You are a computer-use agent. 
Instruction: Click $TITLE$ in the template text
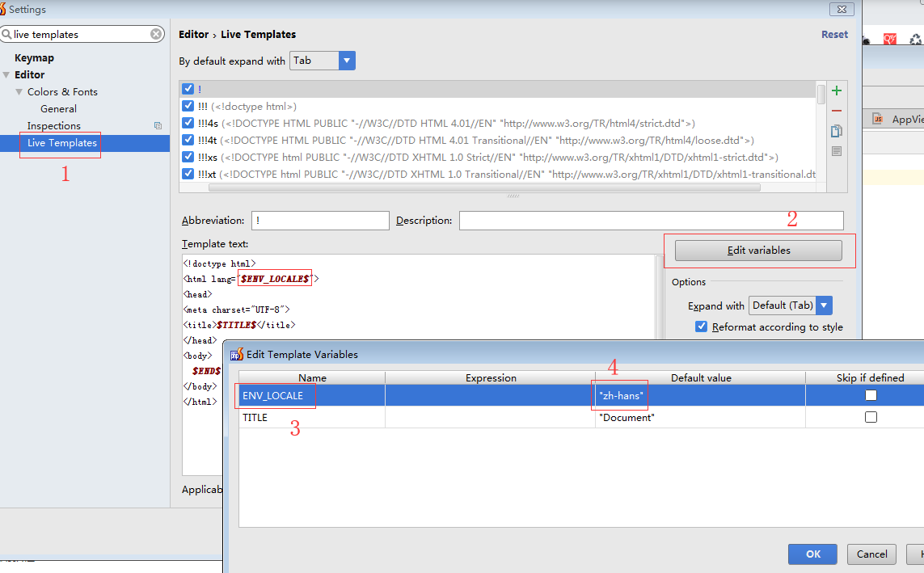tap(236, 324)
